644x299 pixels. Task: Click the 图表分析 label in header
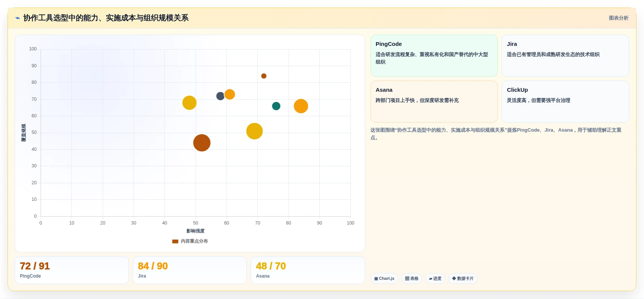click(618, 18)
